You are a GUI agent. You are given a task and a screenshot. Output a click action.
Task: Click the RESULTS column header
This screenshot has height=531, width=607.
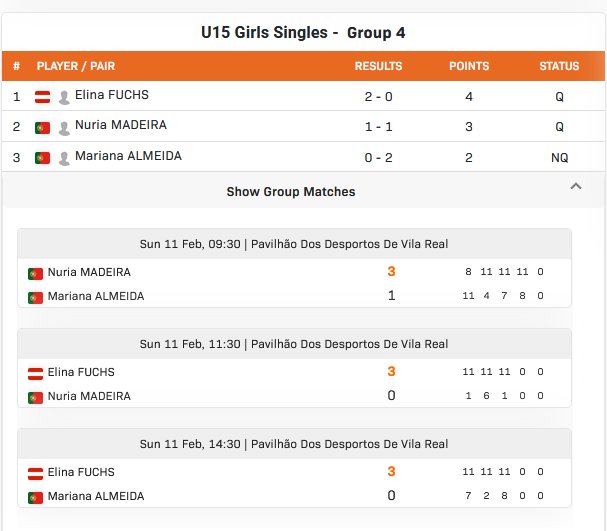tap(378, 66)
